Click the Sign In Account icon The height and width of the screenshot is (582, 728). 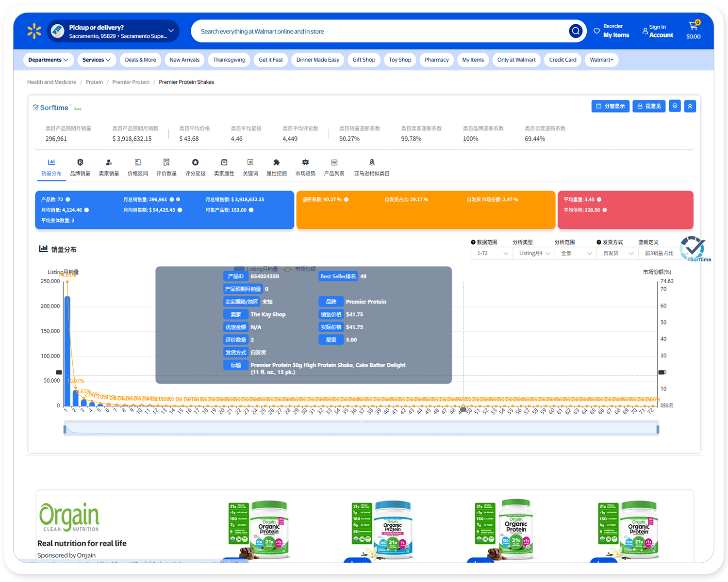point(645,31)
